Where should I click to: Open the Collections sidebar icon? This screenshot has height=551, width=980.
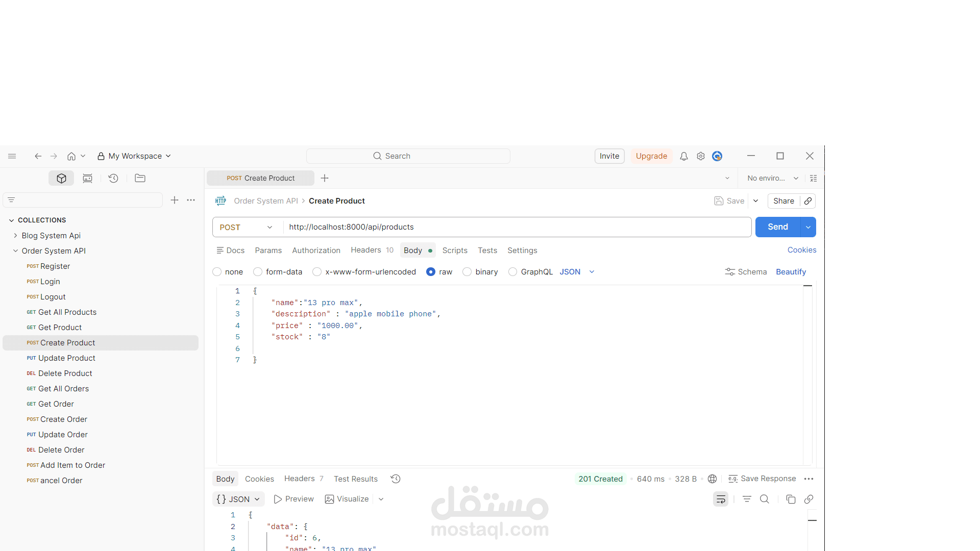point(61,178)
